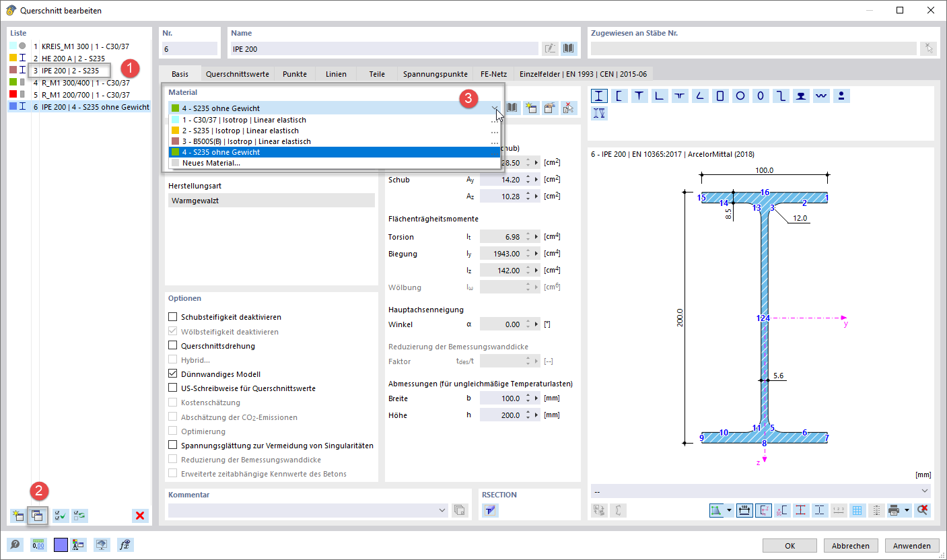Print the cross-section graphic
The image size is (947, 560).
894,510
